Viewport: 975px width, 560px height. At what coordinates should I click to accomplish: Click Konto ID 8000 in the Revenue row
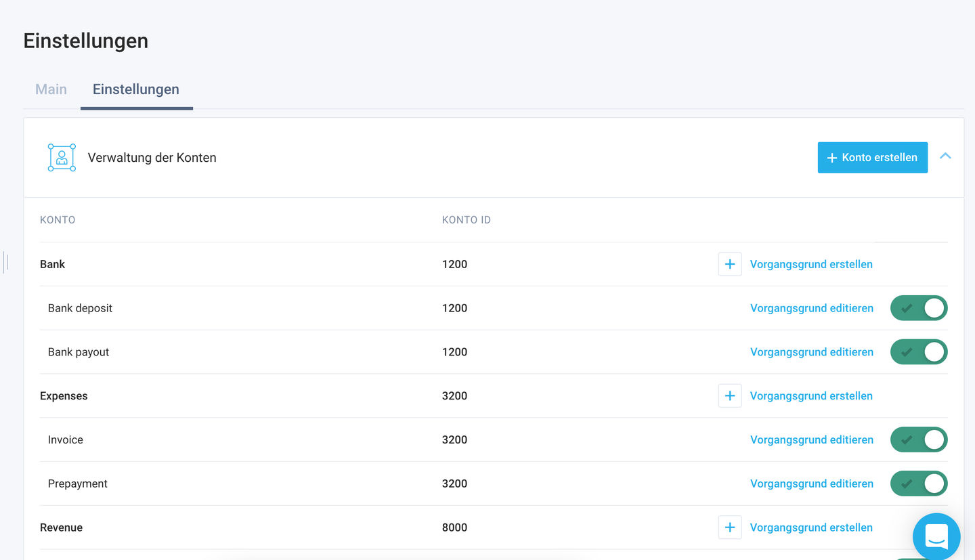pyautogui.click(x=454, y=527)
